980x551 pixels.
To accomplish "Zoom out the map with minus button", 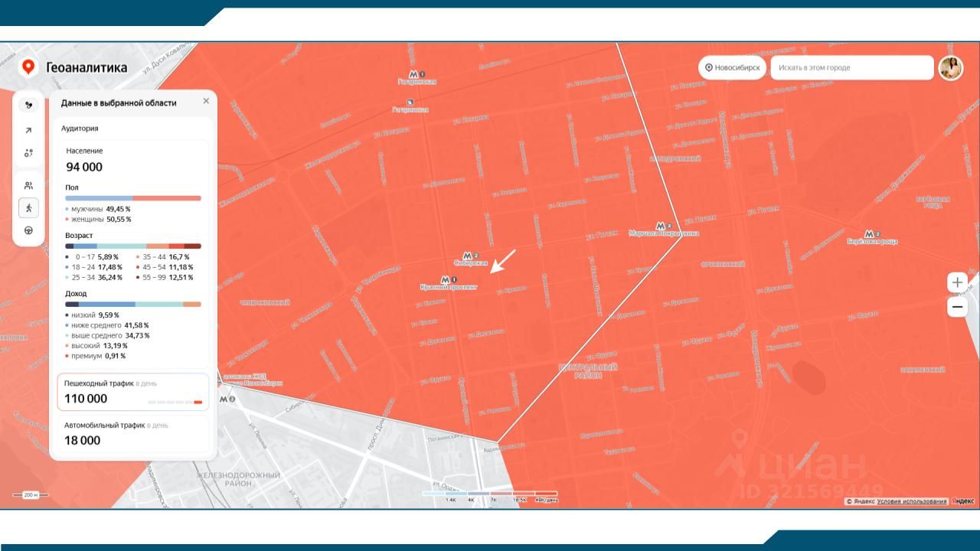I will (957, 308).
